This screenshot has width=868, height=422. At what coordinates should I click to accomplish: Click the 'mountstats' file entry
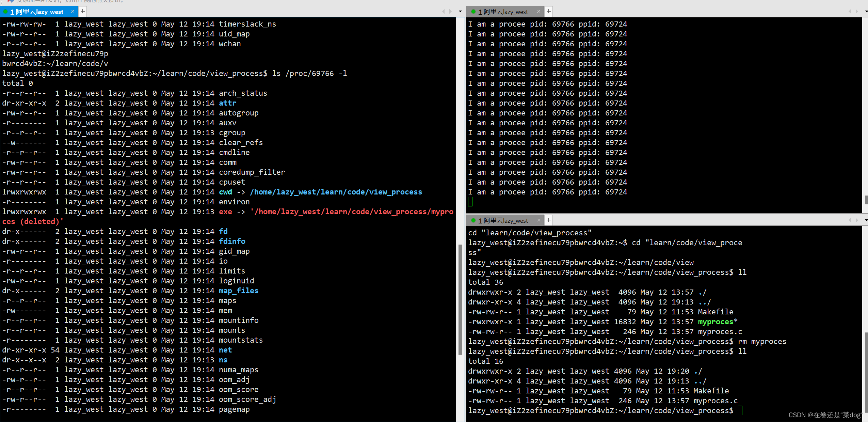point(241,340)
